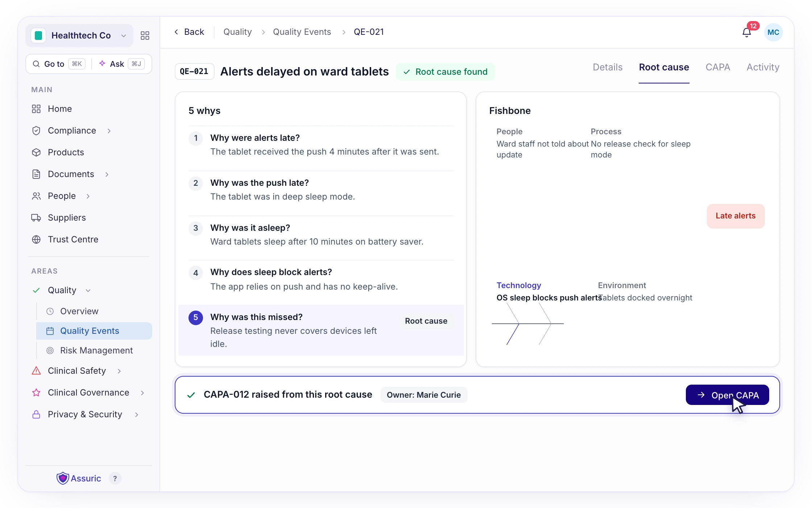812x508 pixels.
Task: Expand the People section chevron
Action: [88, 196]
